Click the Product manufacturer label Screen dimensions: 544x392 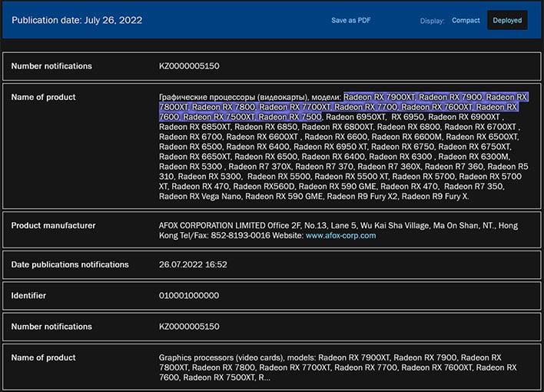53,225
